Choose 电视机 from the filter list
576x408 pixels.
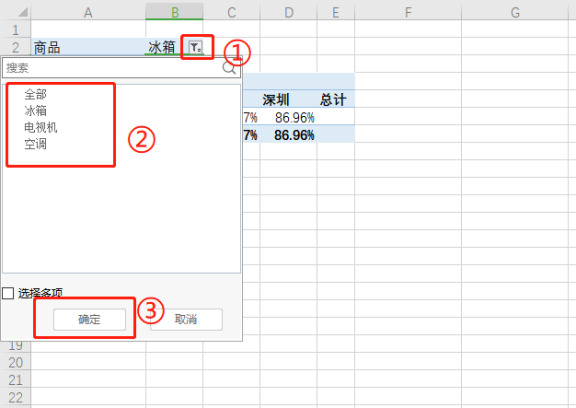click(x=41, y=127)
